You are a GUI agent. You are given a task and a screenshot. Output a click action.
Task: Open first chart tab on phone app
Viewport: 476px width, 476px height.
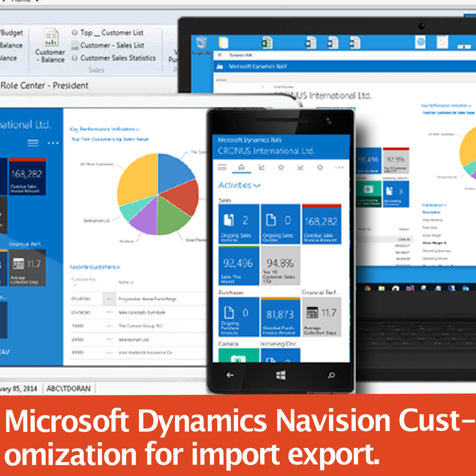[261, 167]
